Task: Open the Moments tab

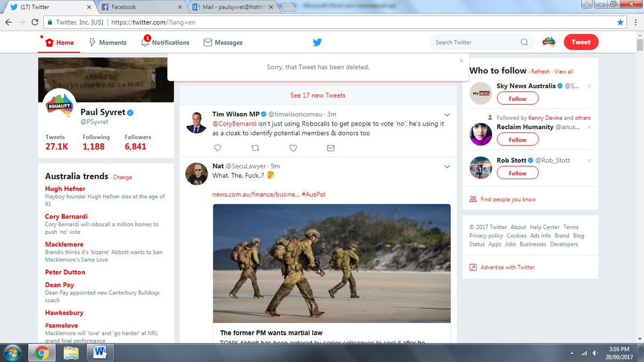Action: [107, 42]
